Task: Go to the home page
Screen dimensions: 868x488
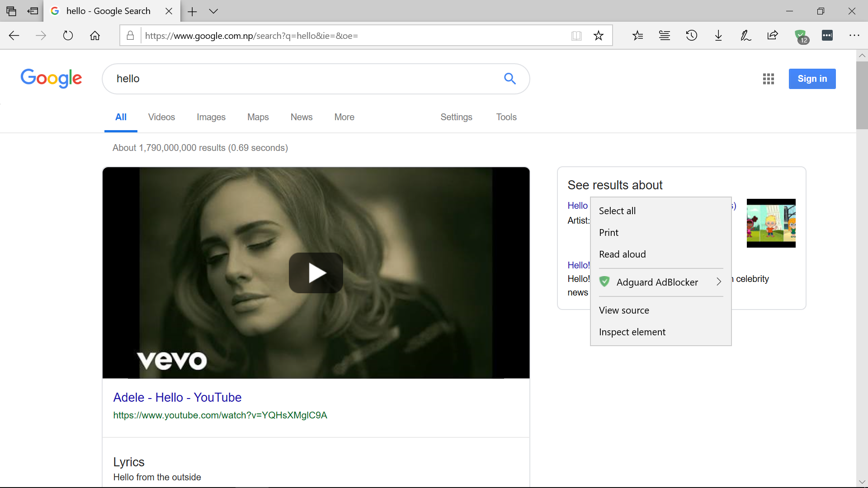Action: click(x=95, y=36)
